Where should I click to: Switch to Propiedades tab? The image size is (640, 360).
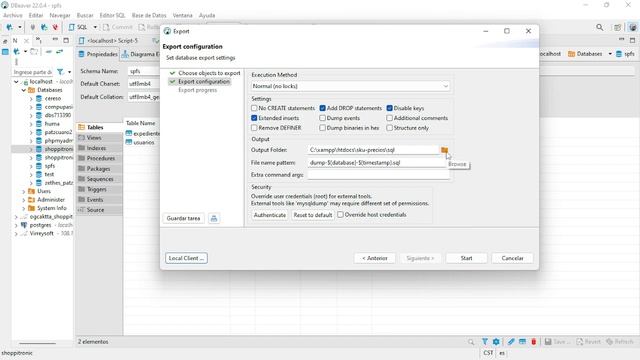pos(98,54)
